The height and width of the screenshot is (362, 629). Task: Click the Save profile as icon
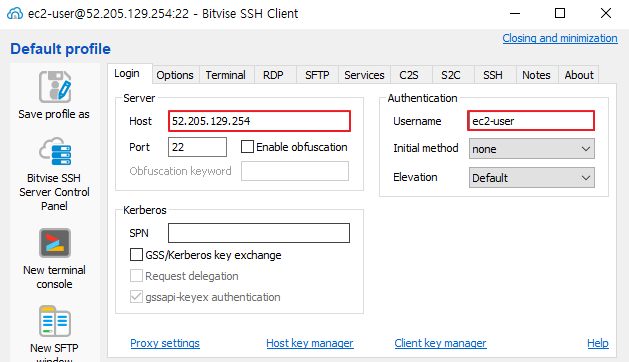[55, 86]
